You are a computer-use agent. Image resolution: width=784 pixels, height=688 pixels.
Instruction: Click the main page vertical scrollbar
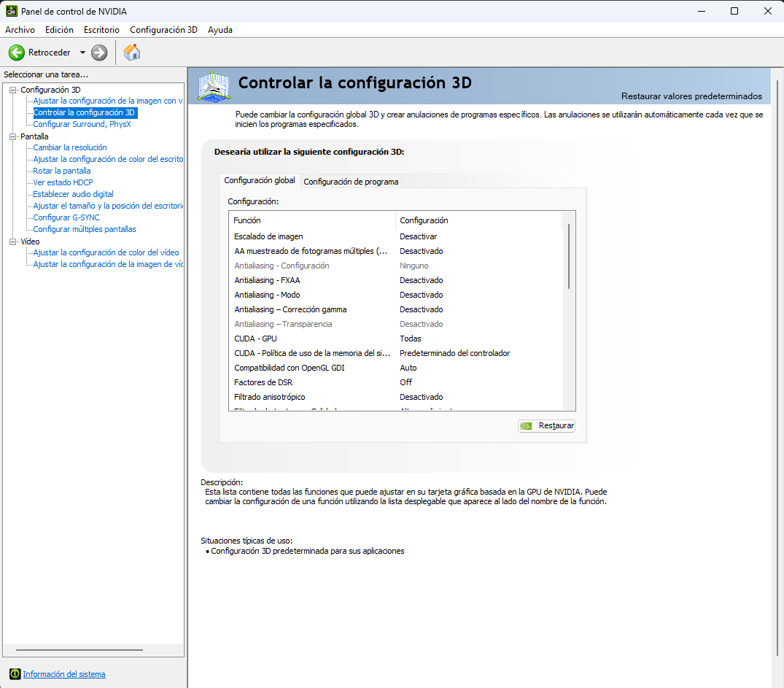[x=777, y=368]
